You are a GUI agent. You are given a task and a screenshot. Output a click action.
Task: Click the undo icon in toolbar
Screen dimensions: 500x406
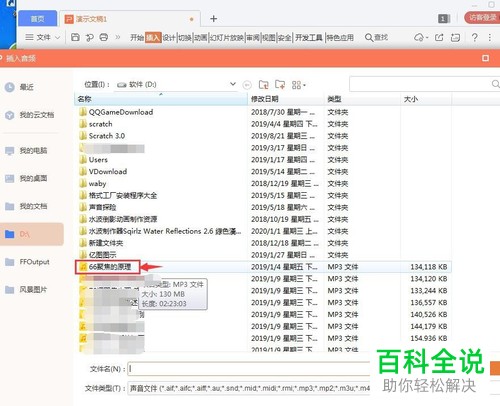[89, 37]
